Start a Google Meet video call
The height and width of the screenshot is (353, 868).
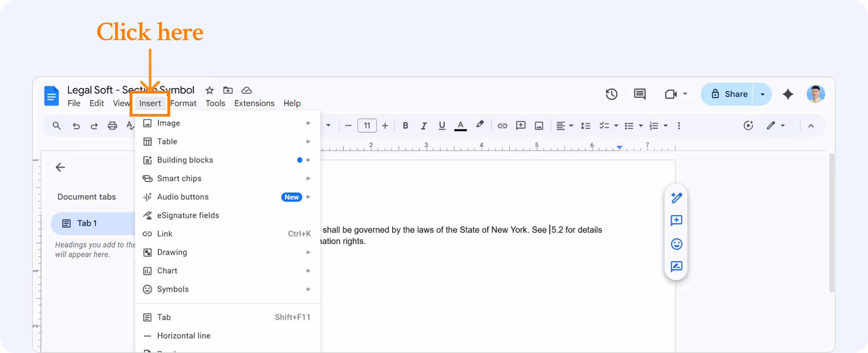coord(672,94)
